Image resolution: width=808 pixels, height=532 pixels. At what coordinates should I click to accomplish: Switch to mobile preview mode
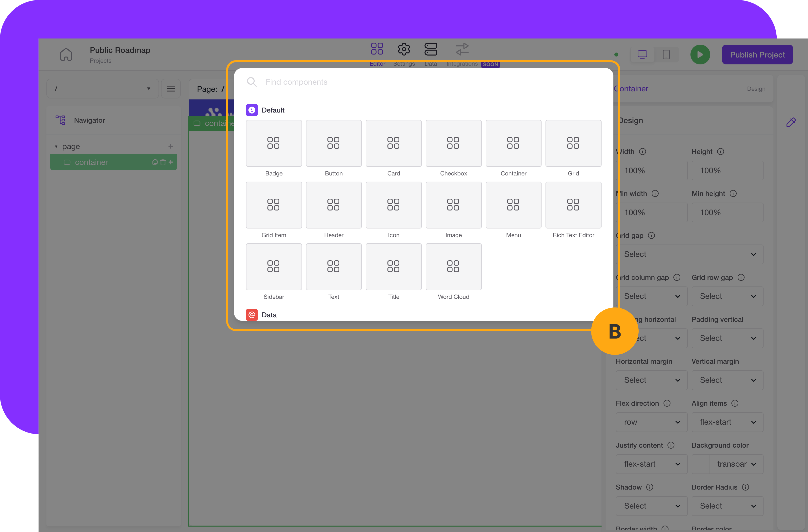click(x=666, y=55)
